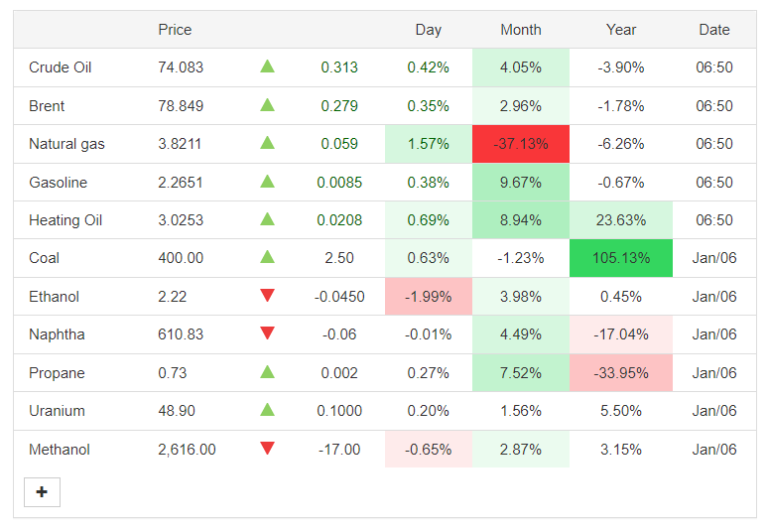Select the 2.87% month value for Methanol

(x=521, y=450)
